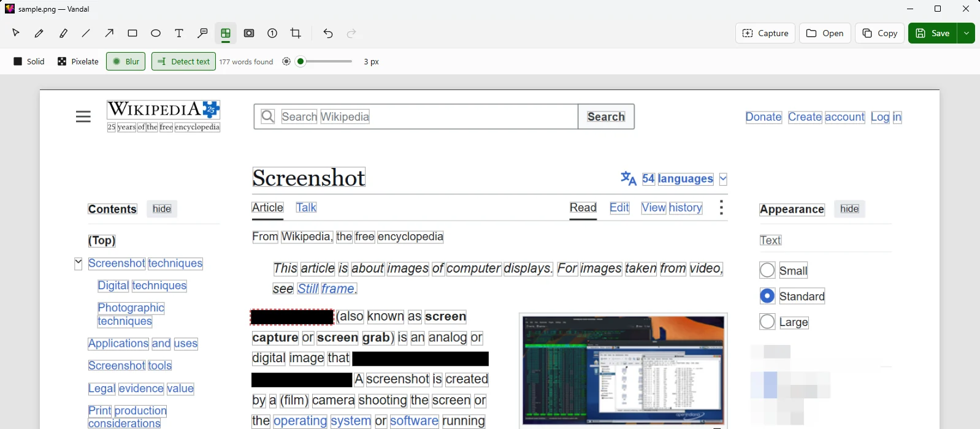The image size is (980, 429).
Task: Undo the last edit
Action: click(328, 33)
